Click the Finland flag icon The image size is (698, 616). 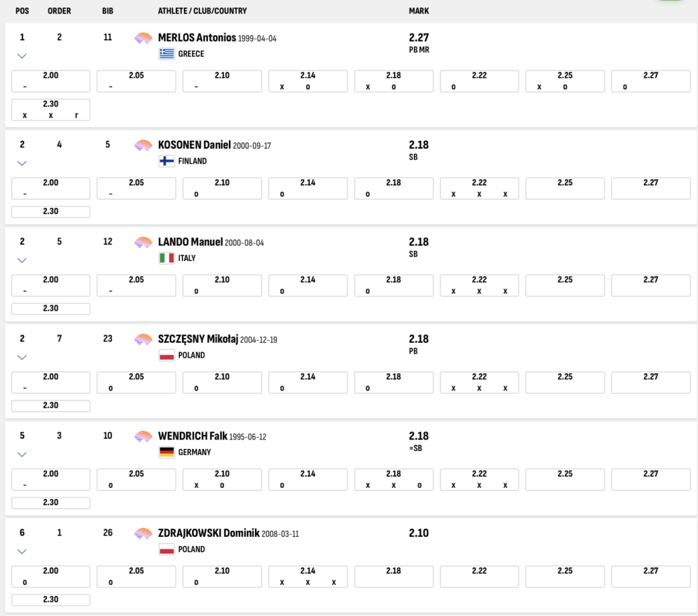coord(166,161)
